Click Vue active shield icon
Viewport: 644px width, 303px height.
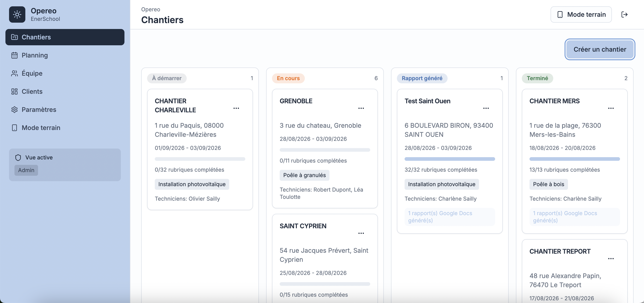[18, 157]
